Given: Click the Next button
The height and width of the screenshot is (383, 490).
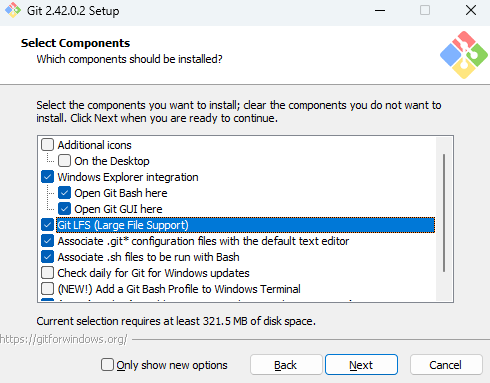Looking at the screenshot, I should (361, 365).
